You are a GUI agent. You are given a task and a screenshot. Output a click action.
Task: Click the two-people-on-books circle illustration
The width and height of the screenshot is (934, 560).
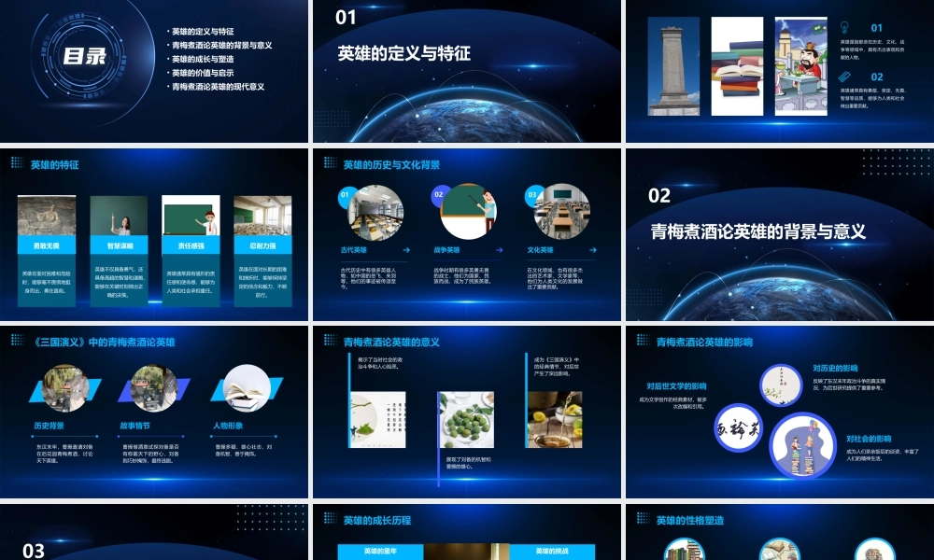point(801,446)
